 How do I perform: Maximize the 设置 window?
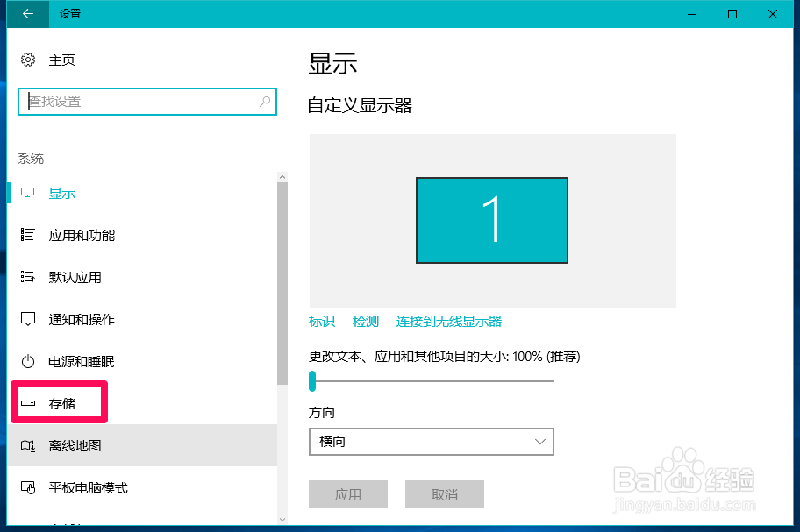click(732, 14)
